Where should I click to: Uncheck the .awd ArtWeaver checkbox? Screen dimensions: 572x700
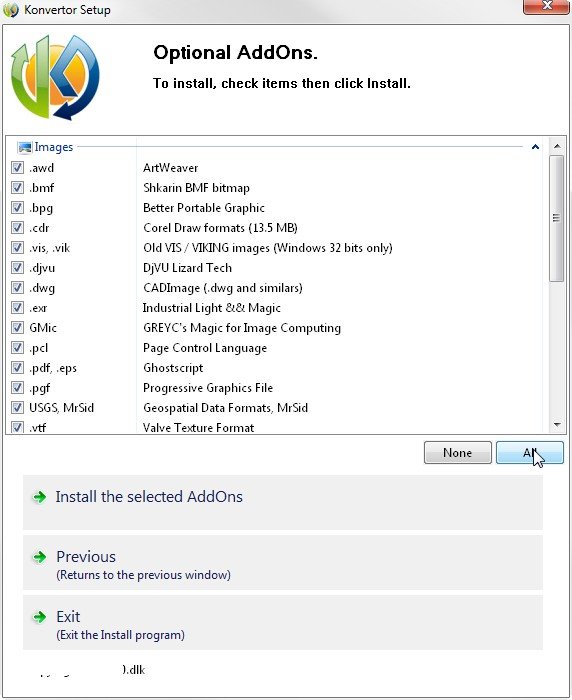17,167
